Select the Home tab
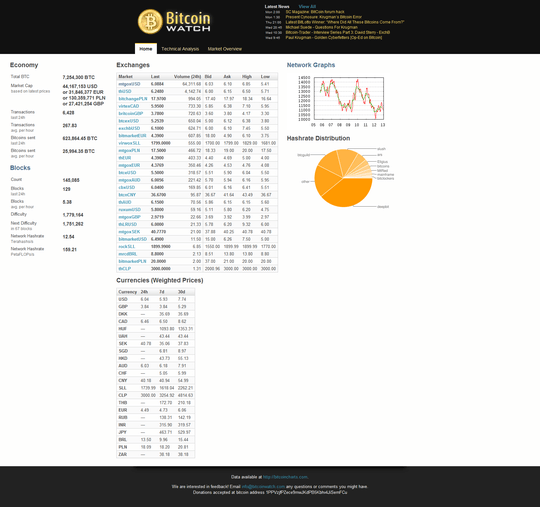Image resolution: width=540 pixels, height=507 pixels. coord(146,49)
